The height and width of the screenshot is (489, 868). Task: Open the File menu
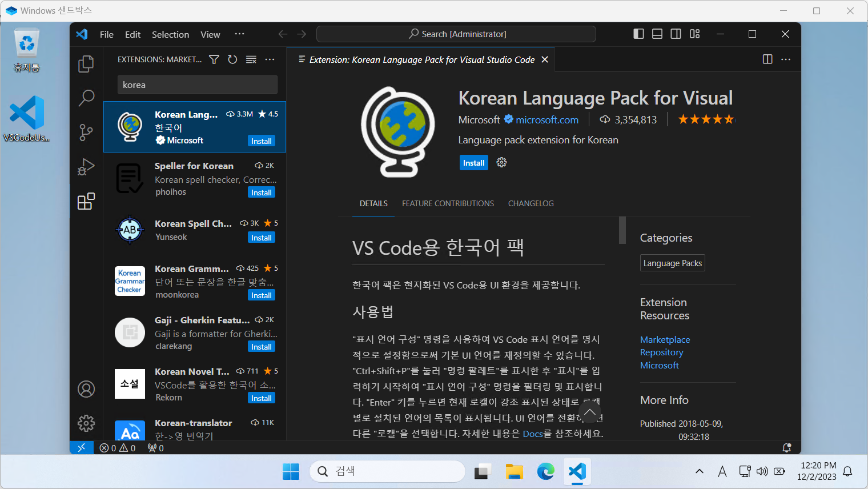[107, 34]
